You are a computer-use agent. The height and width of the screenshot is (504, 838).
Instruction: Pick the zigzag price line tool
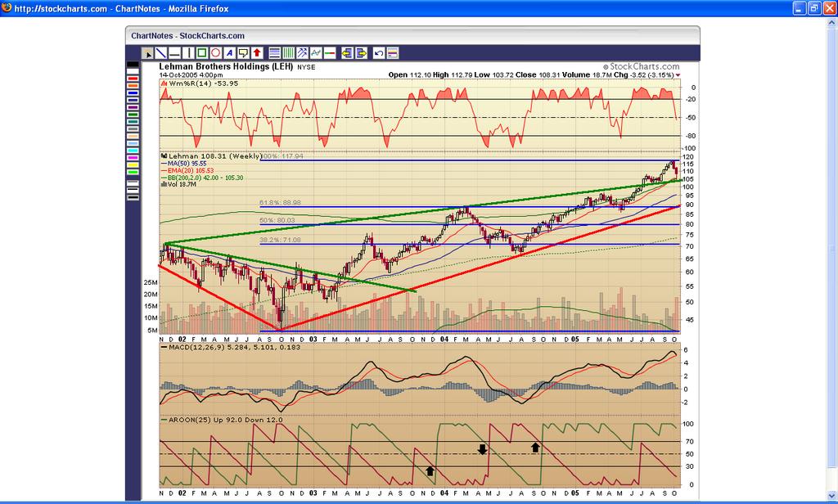click(x=316, y=53)
